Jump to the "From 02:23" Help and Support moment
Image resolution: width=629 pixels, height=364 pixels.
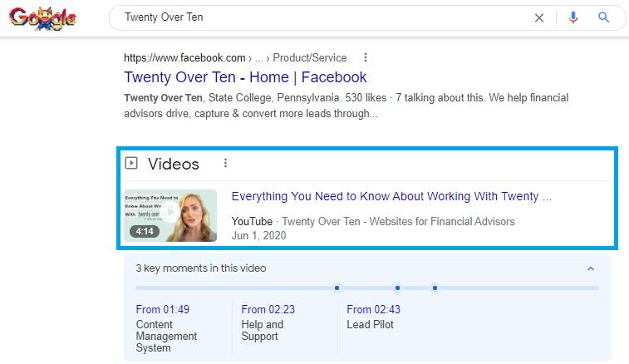click(268, 310)
